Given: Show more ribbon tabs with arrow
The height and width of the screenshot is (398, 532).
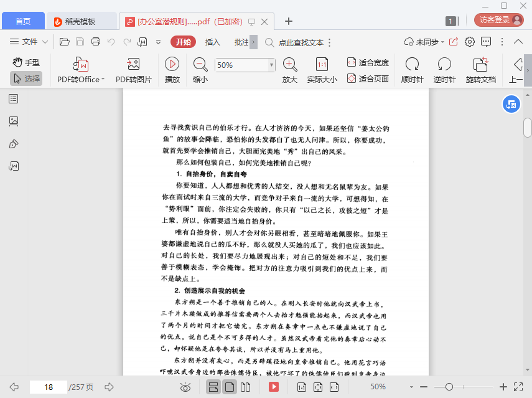Looking at the screenshot, I should coord(253,42).
